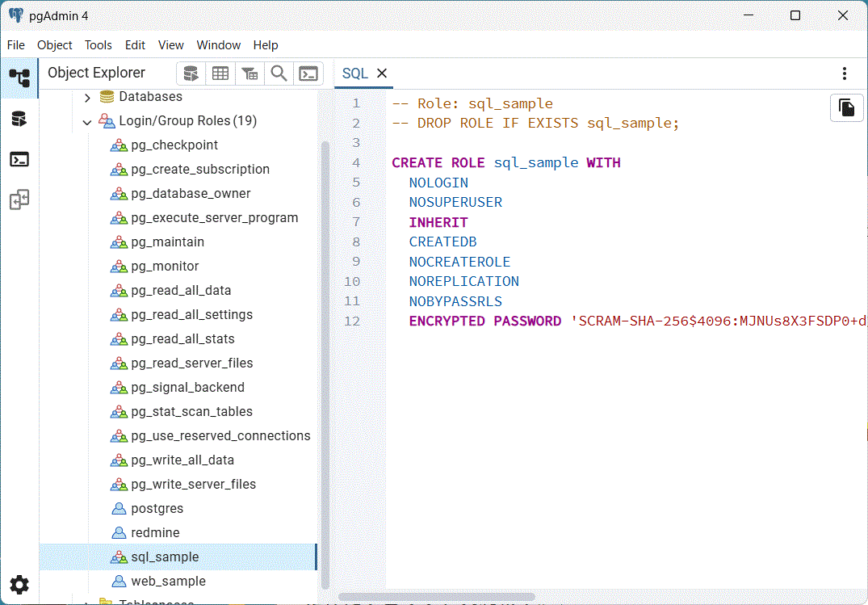Open the gear settings icon in sidebar
868x605 pixels.
click(19, 585)
